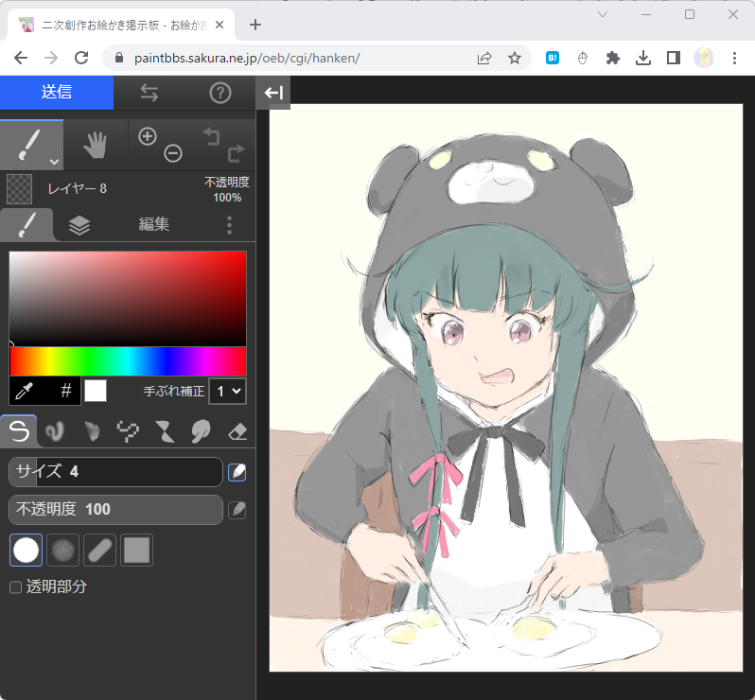Toggle the browser side panel icon
The height and width of the screenshot is (700, 755).
[x=673, y=59]
